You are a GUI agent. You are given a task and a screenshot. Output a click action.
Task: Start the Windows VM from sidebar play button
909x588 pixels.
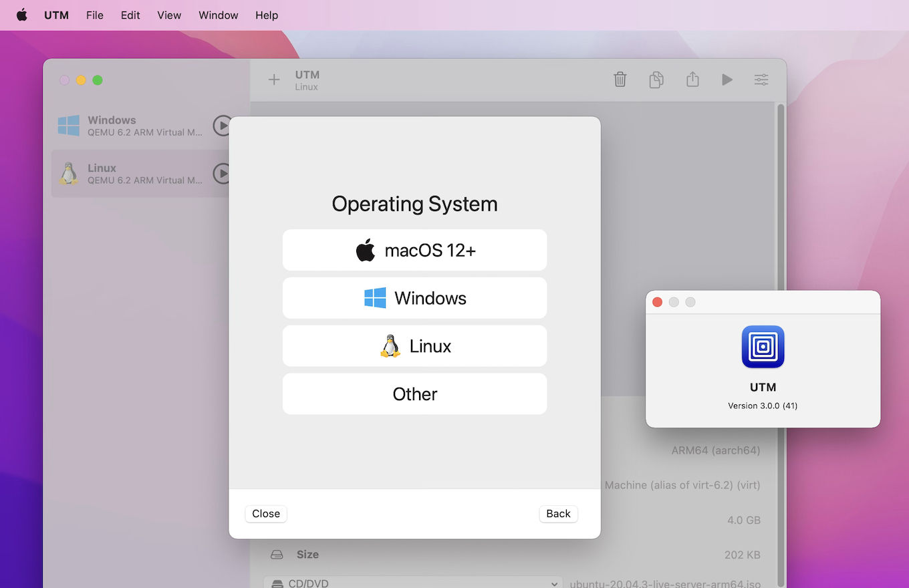(x=222, y=126)
